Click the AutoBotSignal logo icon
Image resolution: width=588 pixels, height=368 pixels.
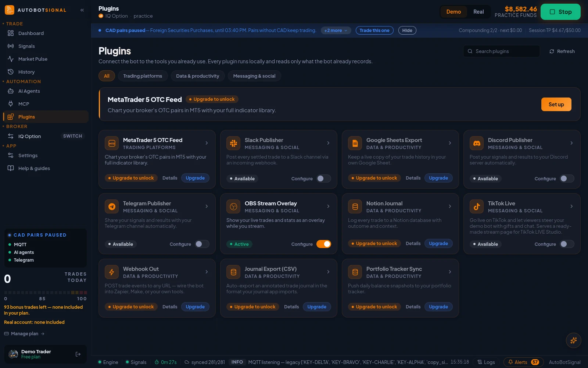tap(10, 10)
